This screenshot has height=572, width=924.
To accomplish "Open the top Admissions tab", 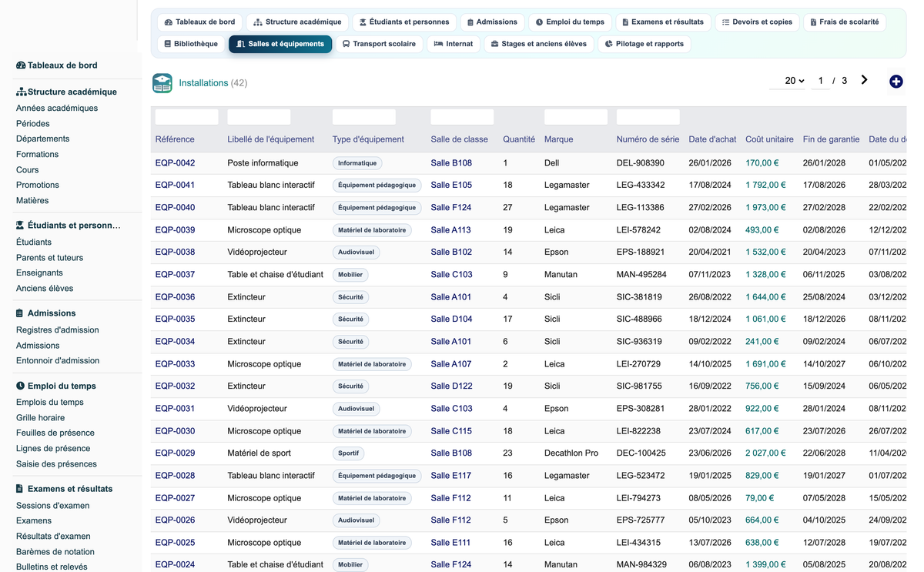I will (x=492, y=22).
